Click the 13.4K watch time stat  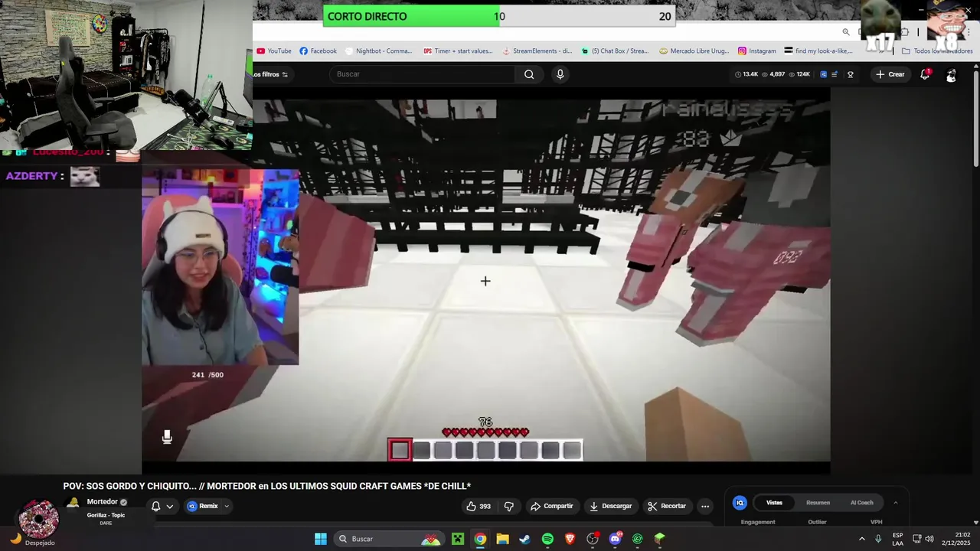(746, 74)
